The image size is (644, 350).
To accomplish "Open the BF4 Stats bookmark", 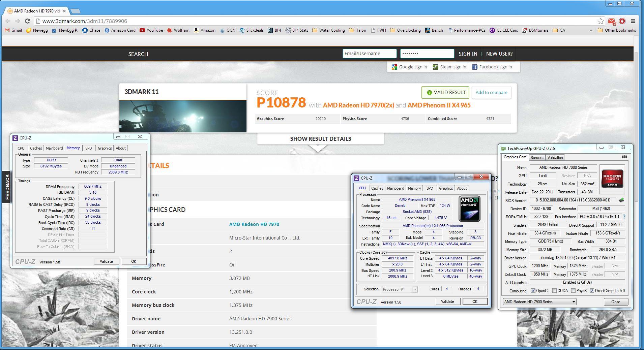I will (x=297, y=30).
